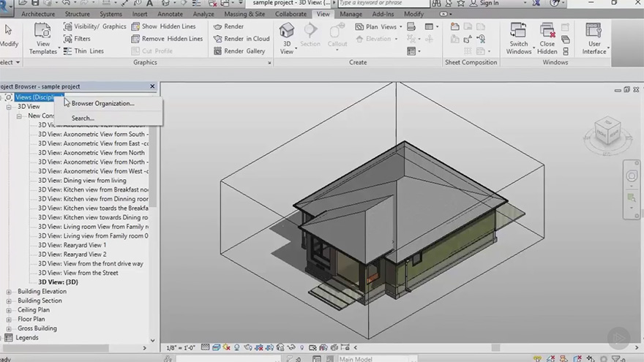Image resolution: width=644 pixels, height=362 pixels.
Task: Create a 3D View
Action: [287, 39]
